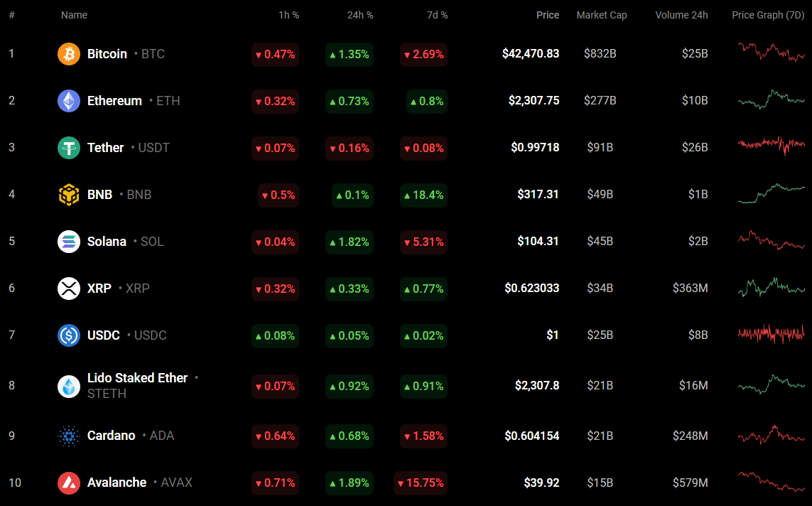Click the XRP logo icon
Viewport: 812px width, 506px height.
pyautogui.click(x=69, y=289)
